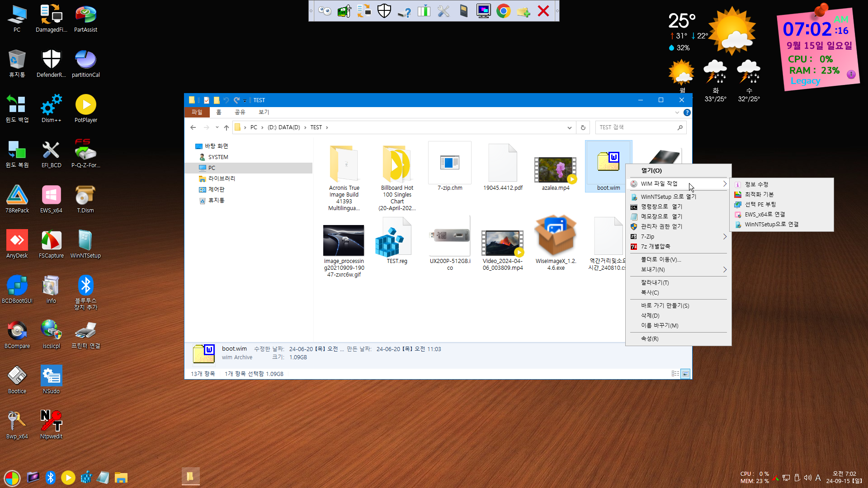
Task: Select the Ntpwedit desktop icon
Action: point(51,425)
